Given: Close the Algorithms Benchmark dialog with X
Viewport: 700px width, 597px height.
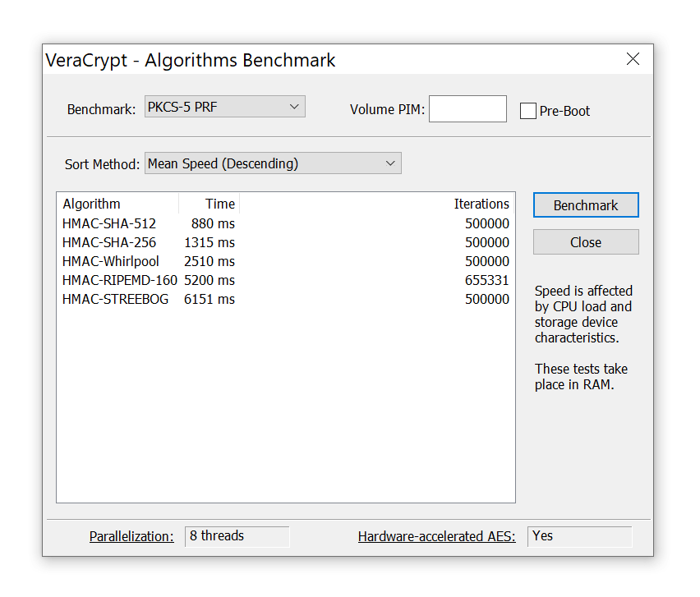Looking at the screenshot, I should point(633,59).
